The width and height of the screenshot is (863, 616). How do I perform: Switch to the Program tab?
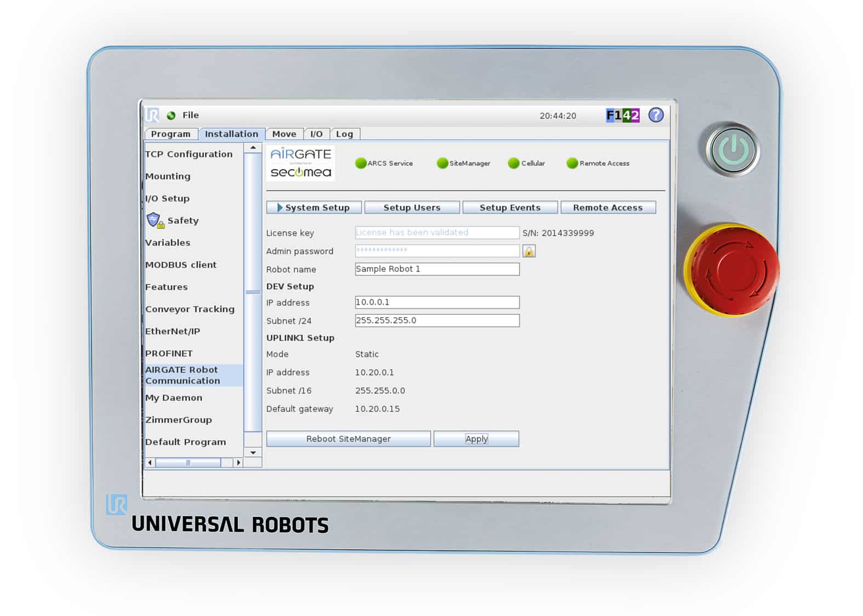click(171, 134)
